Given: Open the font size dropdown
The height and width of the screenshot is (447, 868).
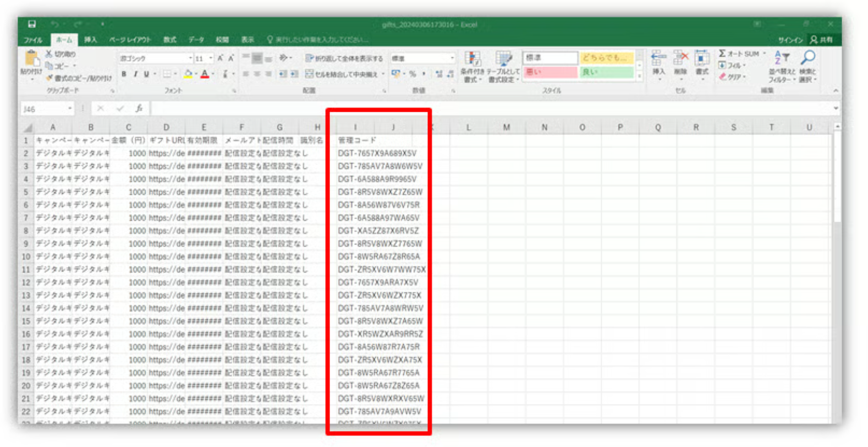Looking at the screenshot, I should point(211,58).
